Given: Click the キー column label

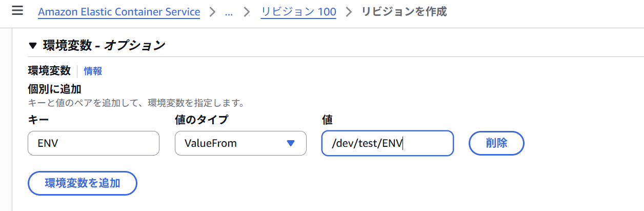Looking at the screenshot, I should coord(38,120).
